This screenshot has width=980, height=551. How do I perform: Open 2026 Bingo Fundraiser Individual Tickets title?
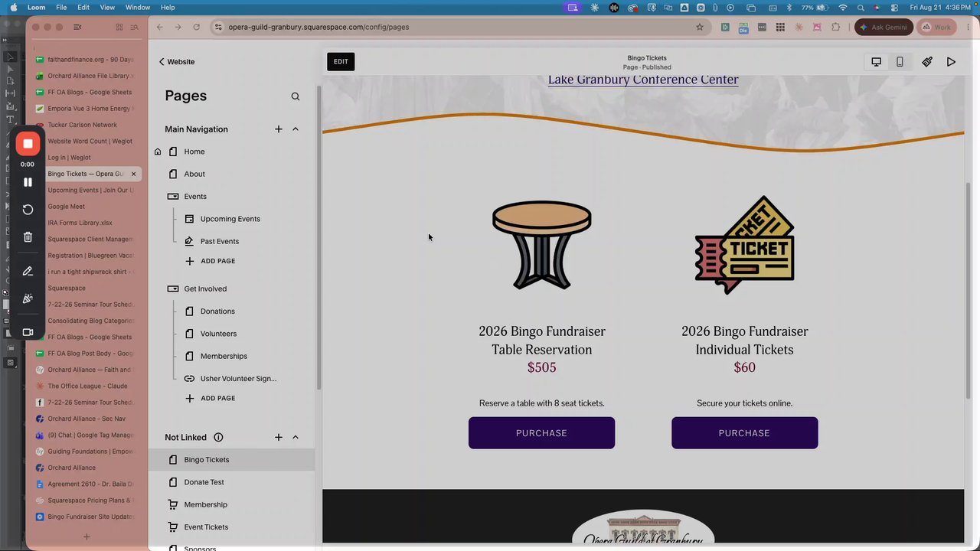click(x=745, y=341)
